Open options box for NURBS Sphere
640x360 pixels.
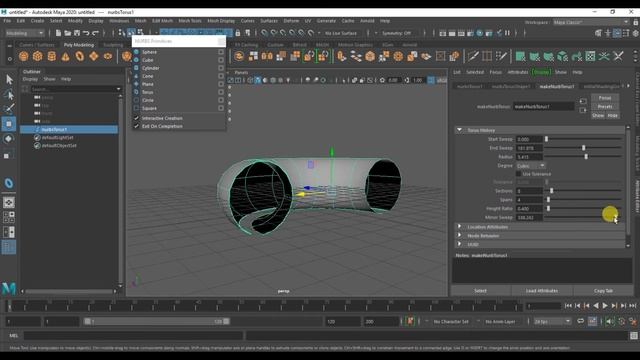[x=221, y=52]
